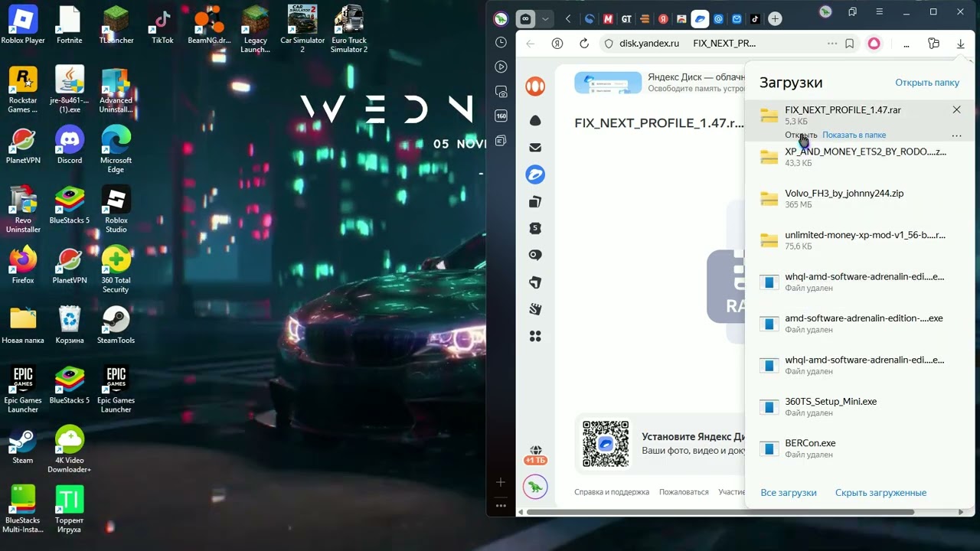The height and width of the screenshot is (551, 980).
Task: Select the jre-8u461 exe file icon
Action: coord(70,90)
